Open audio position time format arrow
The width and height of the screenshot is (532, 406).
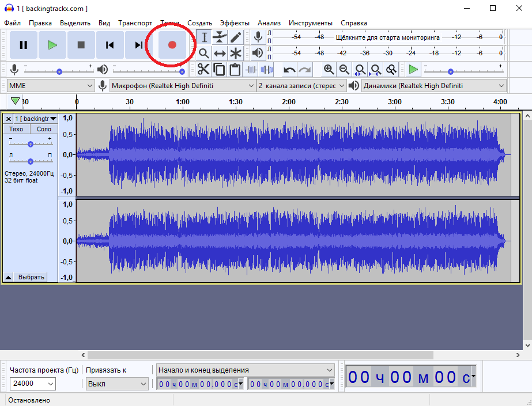473,376
